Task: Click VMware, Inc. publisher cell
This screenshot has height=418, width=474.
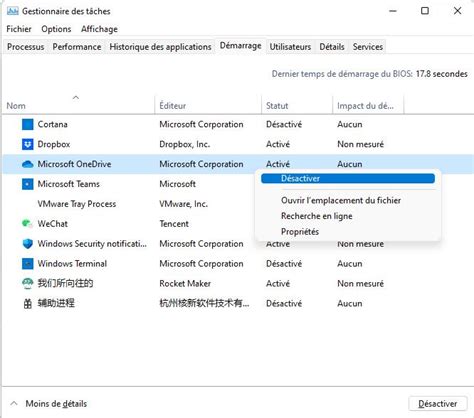Action: tap(184, 204)
